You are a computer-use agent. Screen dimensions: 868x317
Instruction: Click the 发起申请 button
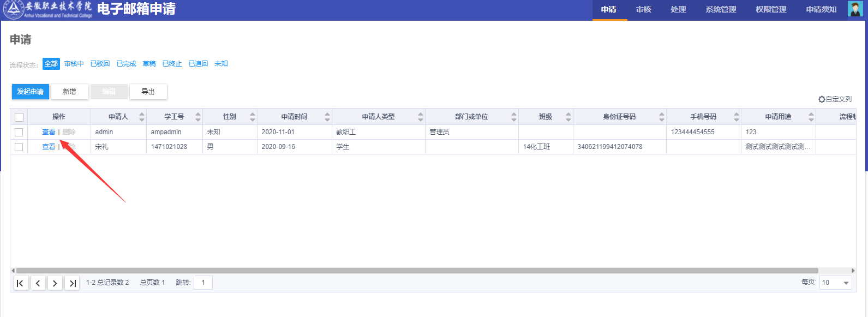point(31,92)
